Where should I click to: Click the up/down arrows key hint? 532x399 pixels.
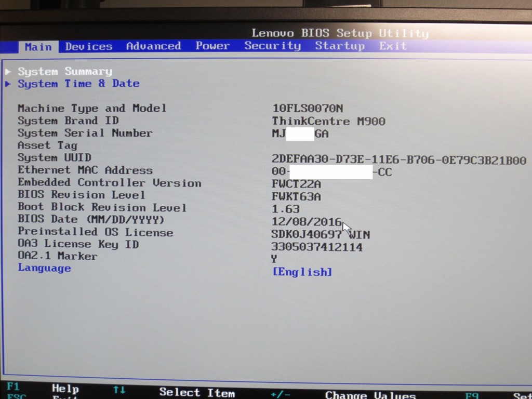(x=119, y=389)
